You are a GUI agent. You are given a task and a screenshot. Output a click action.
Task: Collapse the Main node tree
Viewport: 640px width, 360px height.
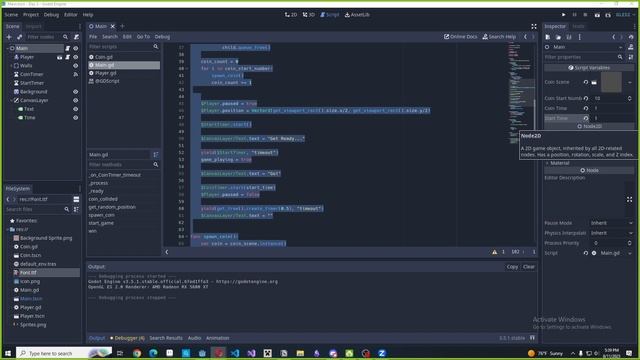coord(8,48)
